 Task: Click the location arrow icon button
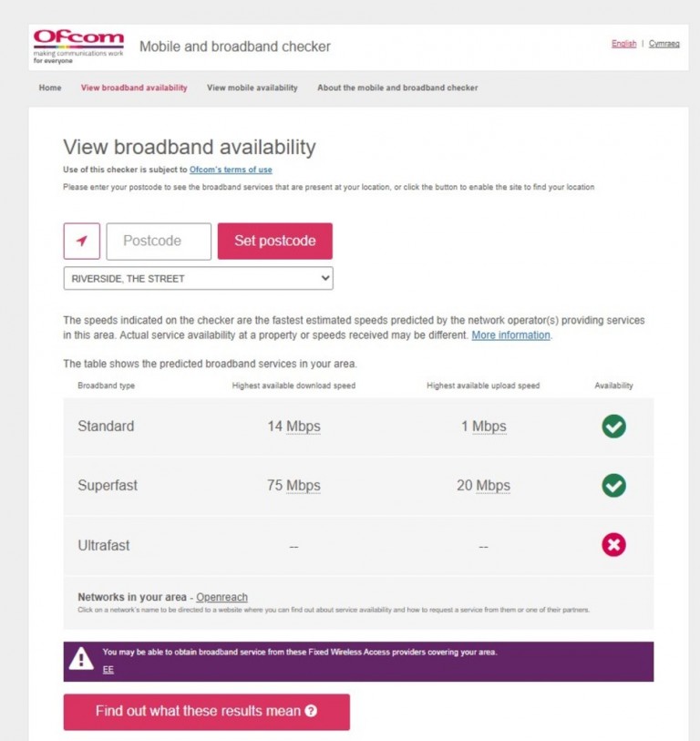[x=82, y=241]
